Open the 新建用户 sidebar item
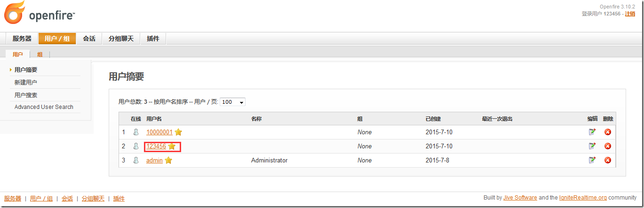The image size is (644, 208). tap(26, 82)
